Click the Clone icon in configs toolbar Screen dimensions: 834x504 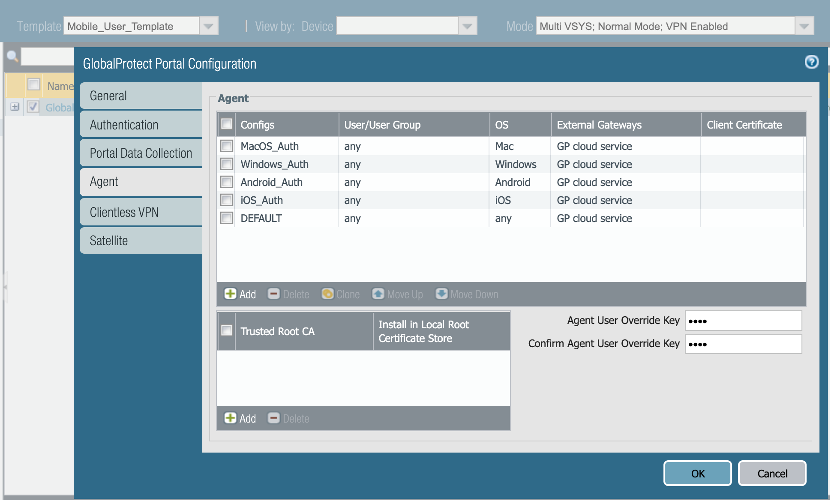click(327, 294)
